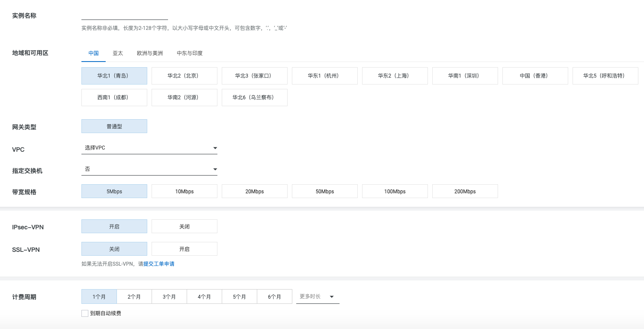
Task: Pick 100Mbps bandwidth
Action: pos(395,191)
